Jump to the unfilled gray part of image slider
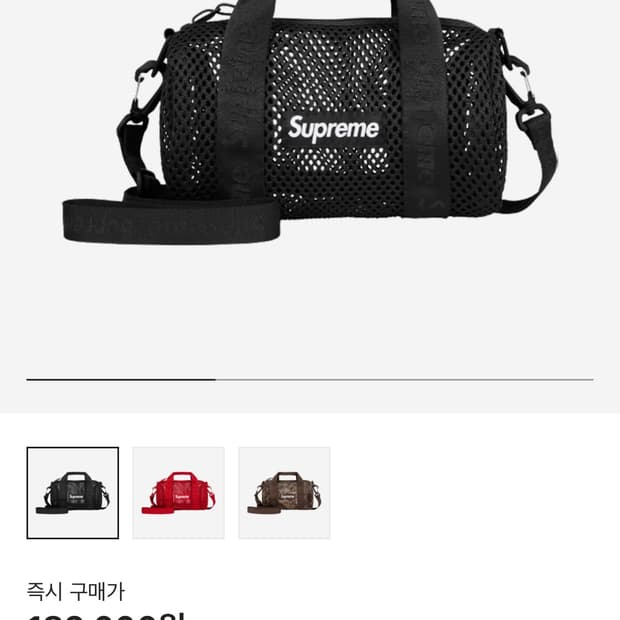This screenshot has width=620, height=620. click(x=405, y=380)
